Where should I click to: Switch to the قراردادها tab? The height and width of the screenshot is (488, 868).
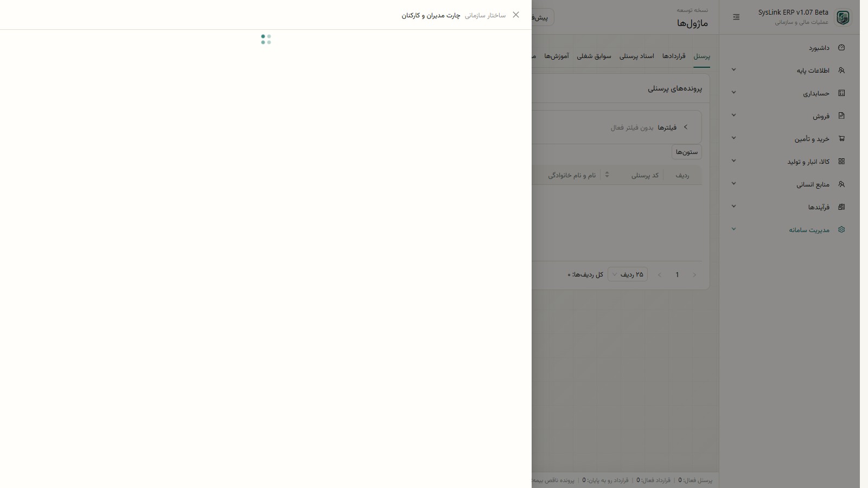(674, 56)
